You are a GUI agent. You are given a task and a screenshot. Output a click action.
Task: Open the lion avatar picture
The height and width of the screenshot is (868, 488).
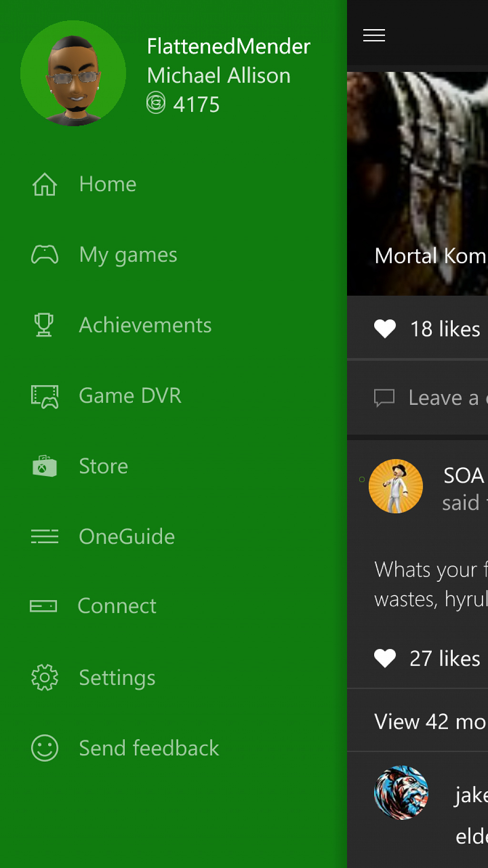tap(401, 793)
